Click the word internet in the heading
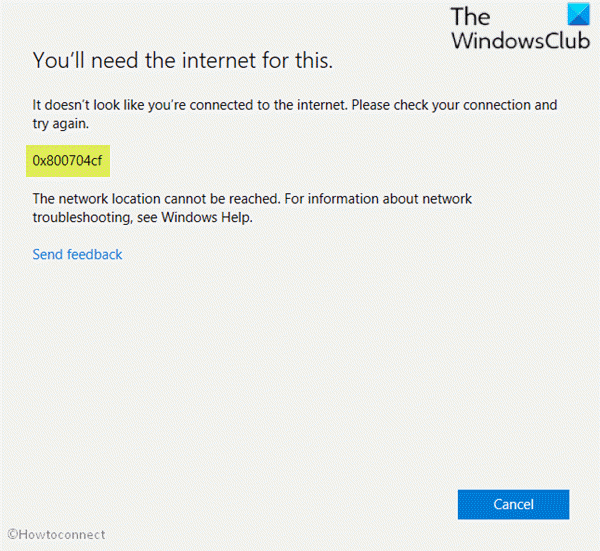This screenshot has height=551, width=600. (219, 60)
